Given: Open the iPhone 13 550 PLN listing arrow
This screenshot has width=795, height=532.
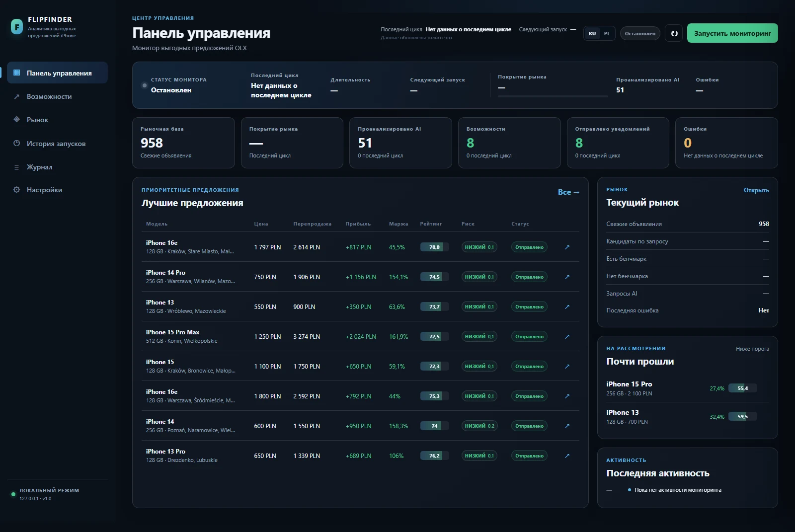Looking at the screenshot, I should pos(567,306).
